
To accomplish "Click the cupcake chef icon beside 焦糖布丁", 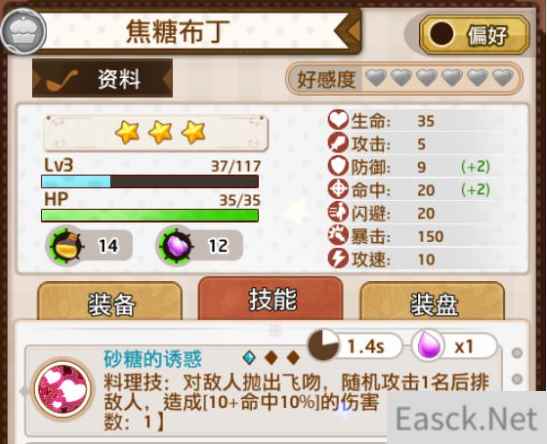I will tap(24, 31).
